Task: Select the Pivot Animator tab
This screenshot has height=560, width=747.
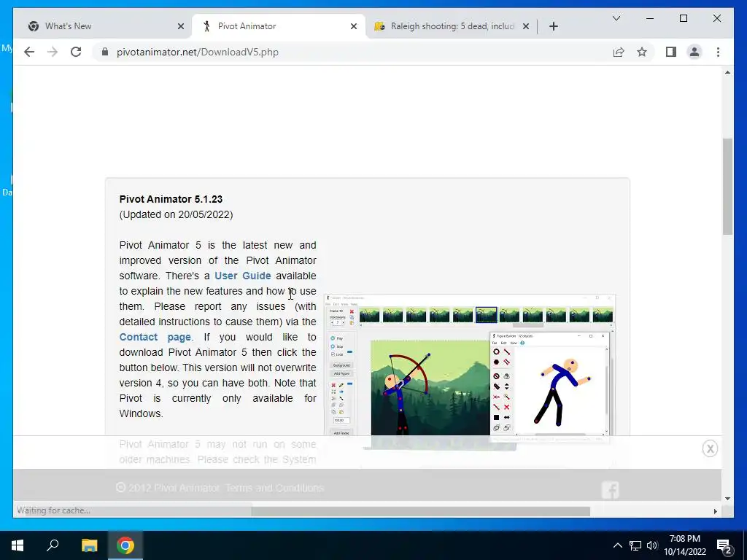Action: 279,26
